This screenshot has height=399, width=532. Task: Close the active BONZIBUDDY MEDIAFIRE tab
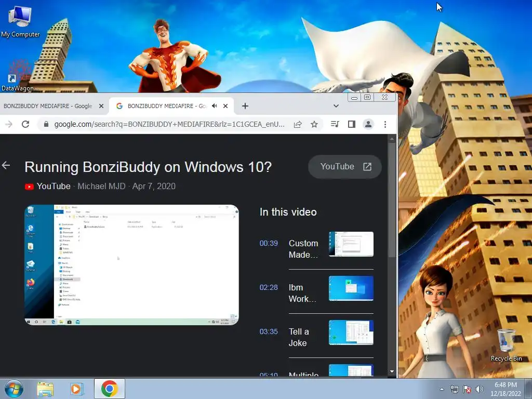225,106
